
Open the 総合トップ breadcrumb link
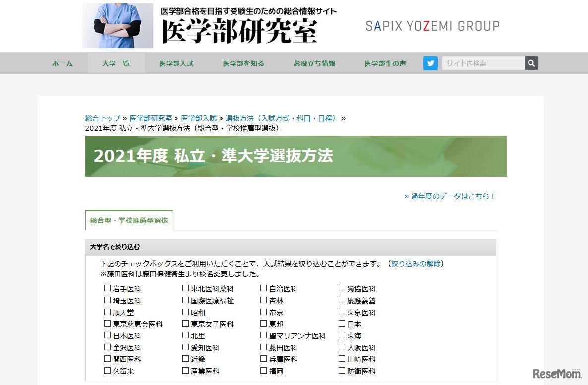(x=102, y=118)
